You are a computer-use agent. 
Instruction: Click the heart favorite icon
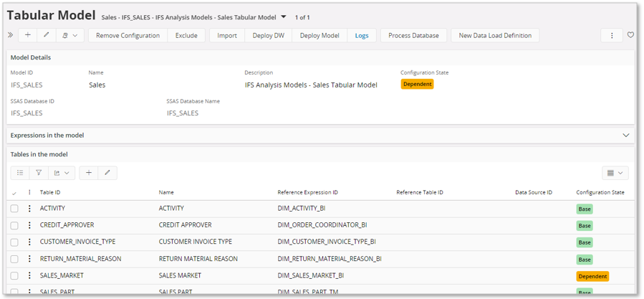pos(630,35)
